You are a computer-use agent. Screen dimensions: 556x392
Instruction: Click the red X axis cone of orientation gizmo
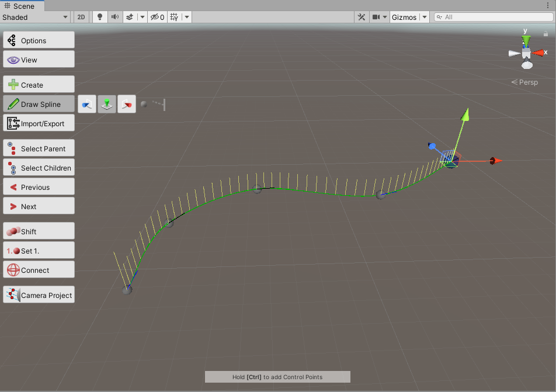pos(538,53)
